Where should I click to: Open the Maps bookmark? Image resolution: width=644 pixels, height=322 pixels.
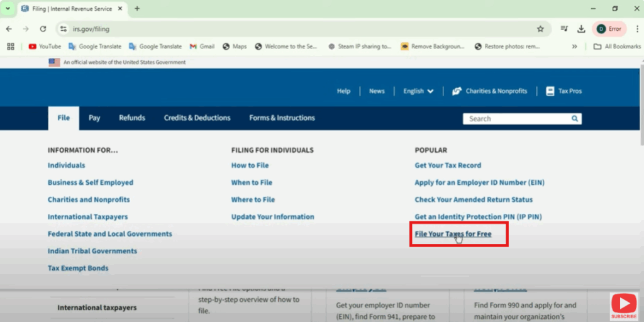click(x=235, y=47)
